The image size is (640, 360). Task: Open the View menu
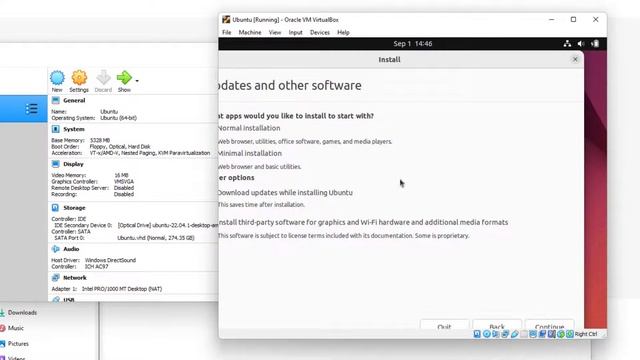coord(275,32)
